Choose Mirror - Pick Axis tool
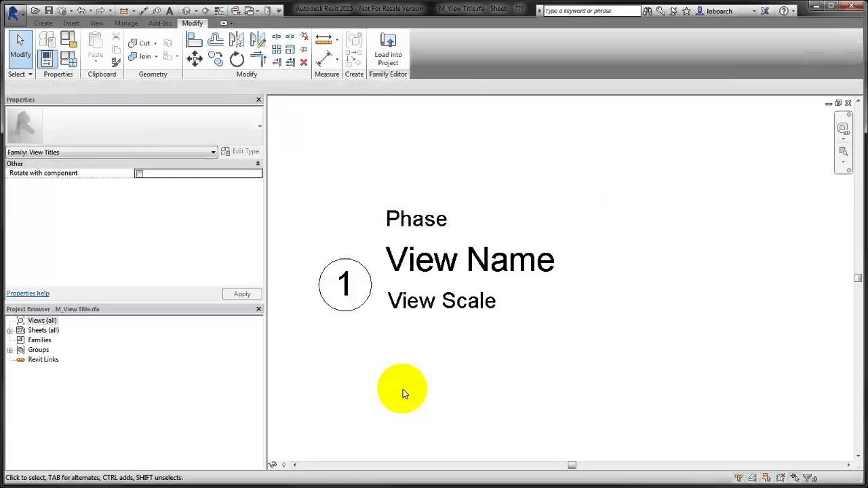 tap(237, 40)
